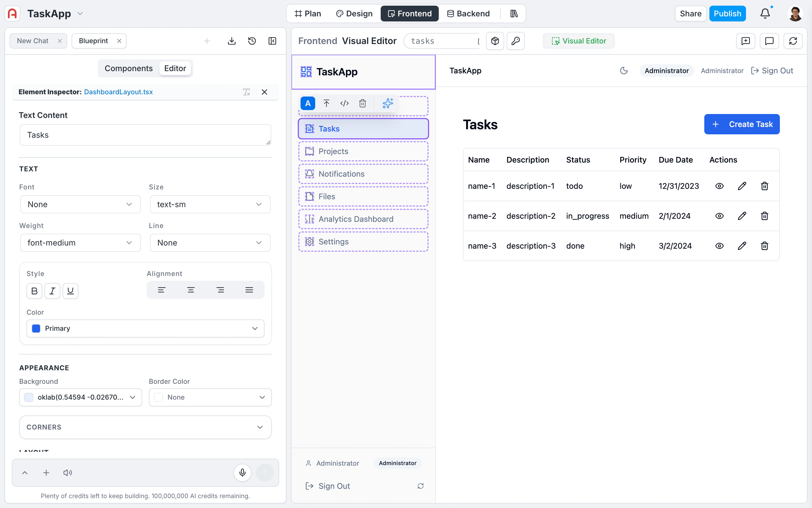Switch to the Plan tab
The image size is (812, 508).
coord(308,14)
